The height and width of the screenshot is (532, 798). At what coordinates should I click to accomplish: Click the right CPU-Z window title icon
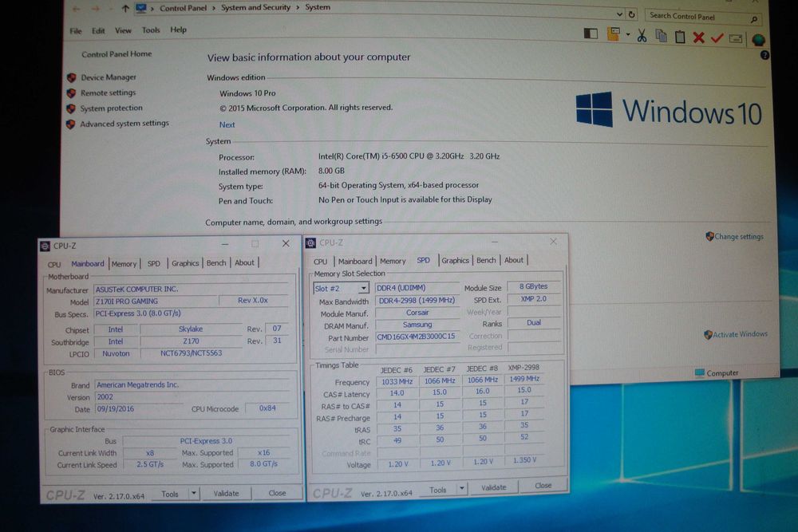click(310, 243)
